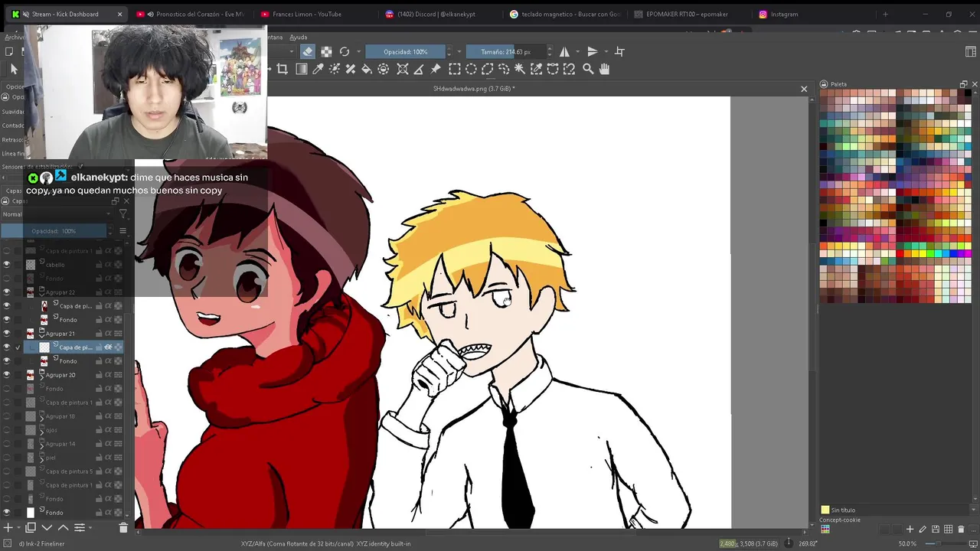Viewport: 980px width, 551px height.
Task: Adjust the canvas zoom slider
Action: [946, 543]
